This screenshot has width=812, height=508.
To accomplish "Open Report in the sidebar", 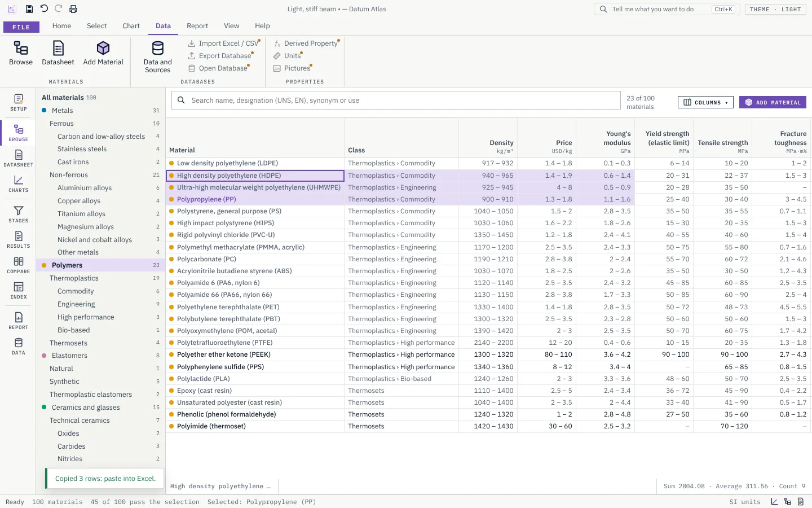I will tap(19, 321).
